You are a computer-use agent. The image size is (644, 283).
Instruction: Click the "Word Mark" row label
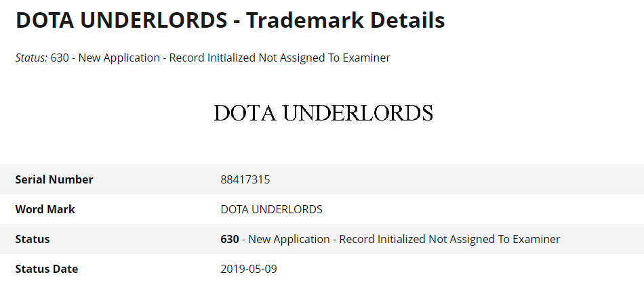pos(45,209)
